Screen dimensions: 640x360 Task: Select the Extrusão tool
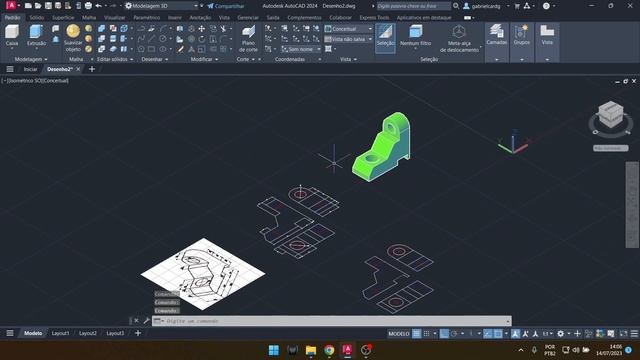click(x=36, y=36)
